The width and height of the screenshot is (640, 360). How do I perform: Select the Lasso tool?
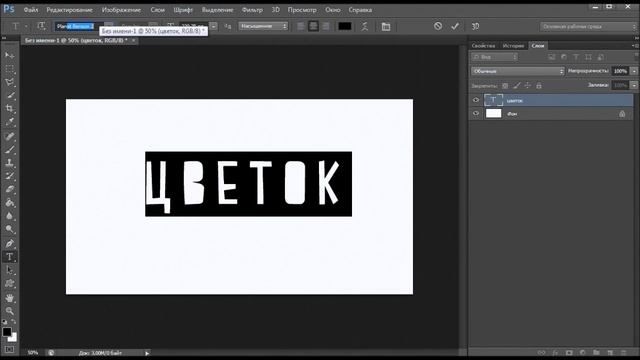click(10, 82)
